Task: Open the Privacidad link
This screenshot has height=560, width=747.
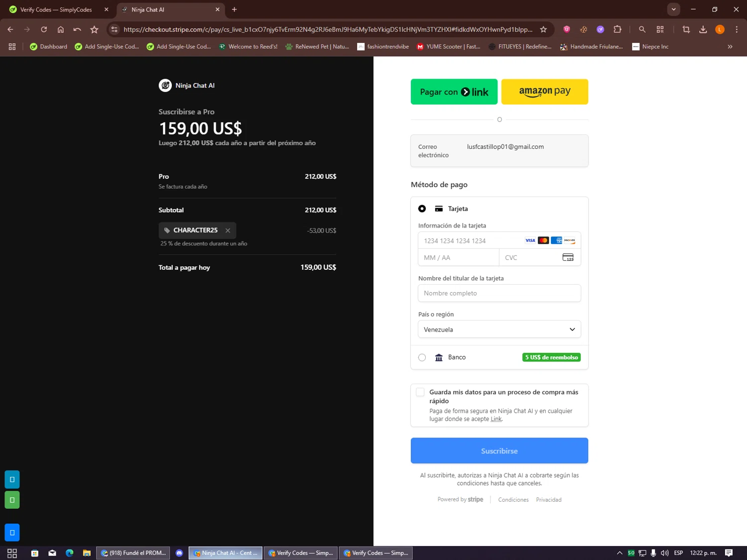Action: (549, 500)
